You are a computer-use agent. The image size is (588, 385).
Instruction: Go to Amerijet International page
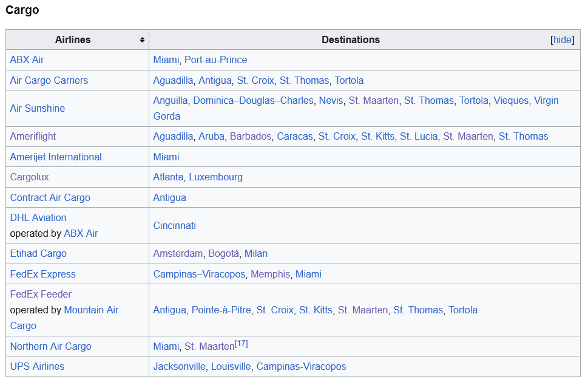(55, 157)
